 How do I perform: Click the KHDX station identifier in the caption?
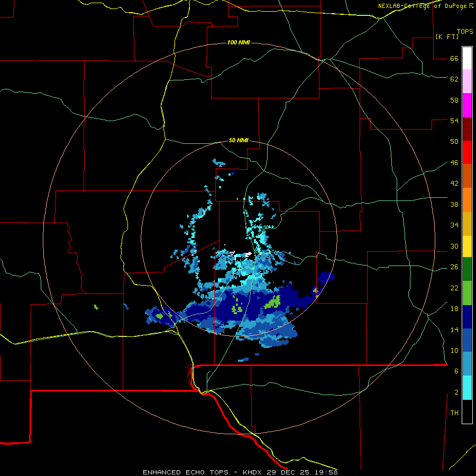tap(253, 472)
